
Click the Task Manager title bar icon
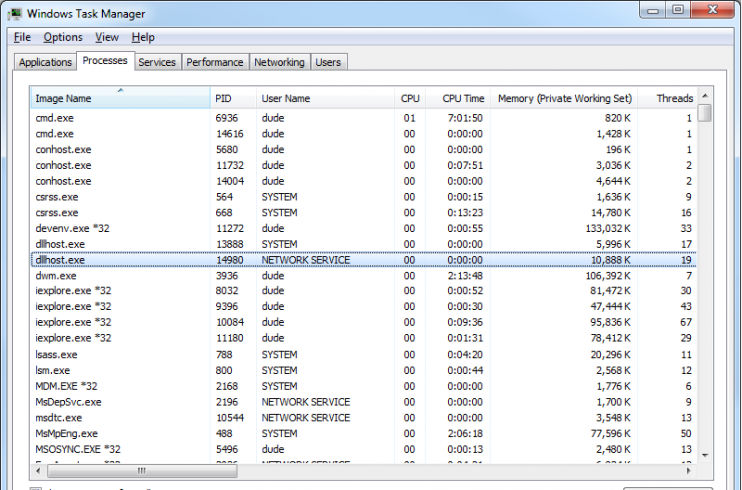pyautogui.click(x=15, y=13)
